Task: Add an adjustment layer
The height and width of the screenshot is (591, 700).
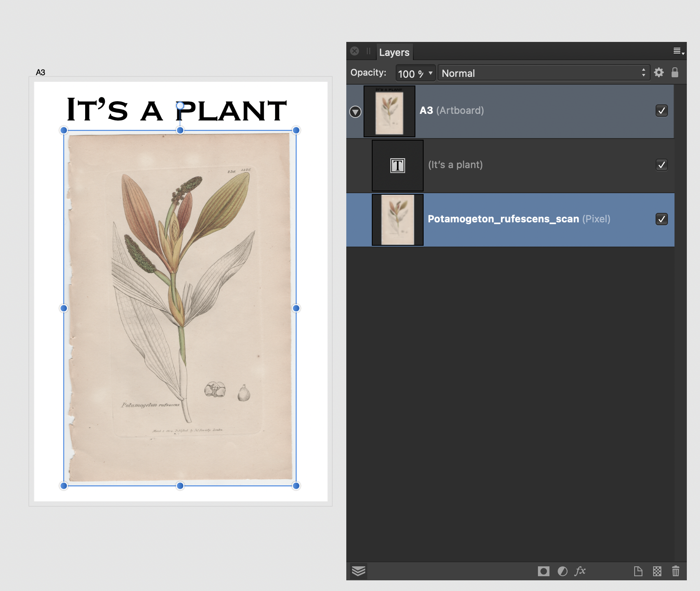Action: point(562,571)
